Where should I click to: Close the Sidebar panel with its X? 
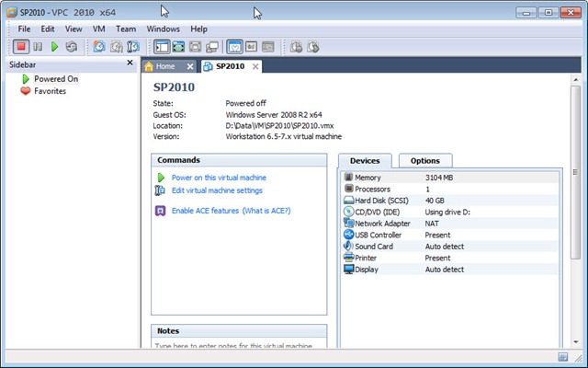click(130, 65)
